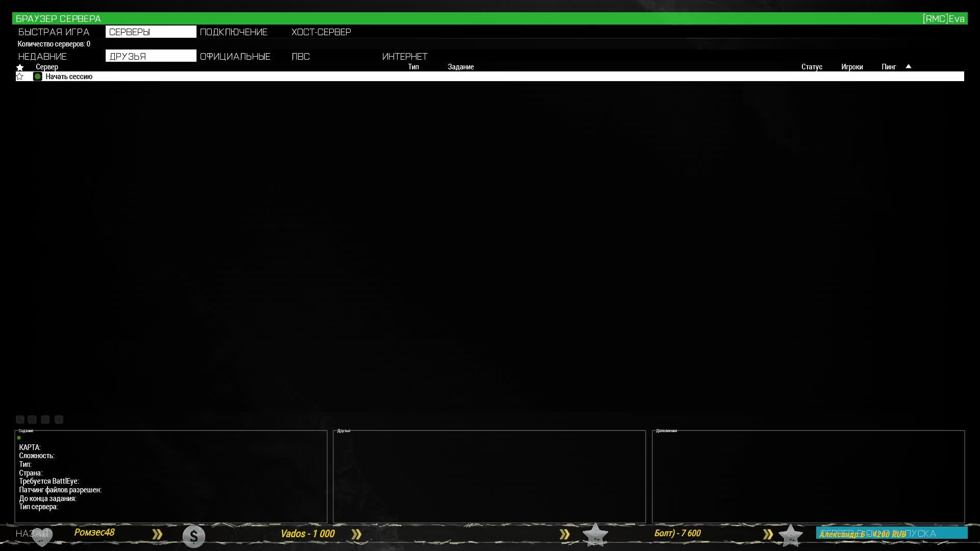Click the first dim filter icon above Задание panel

pos(20,419)
